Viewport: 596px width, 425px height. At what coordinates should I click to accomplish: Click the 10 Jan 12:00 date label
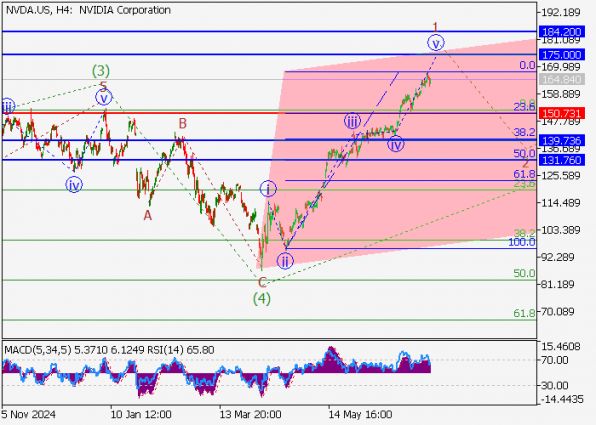141,414
